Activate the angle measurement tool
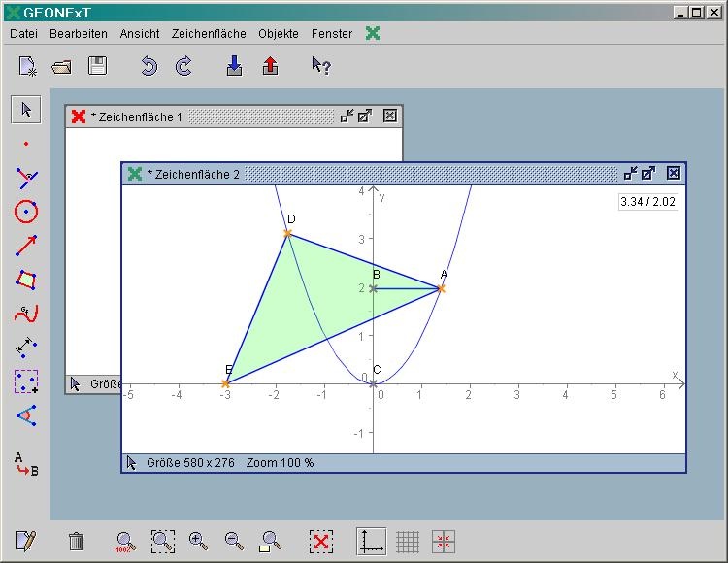This screenshot has width=728, height=563. [x=26, y=414]
